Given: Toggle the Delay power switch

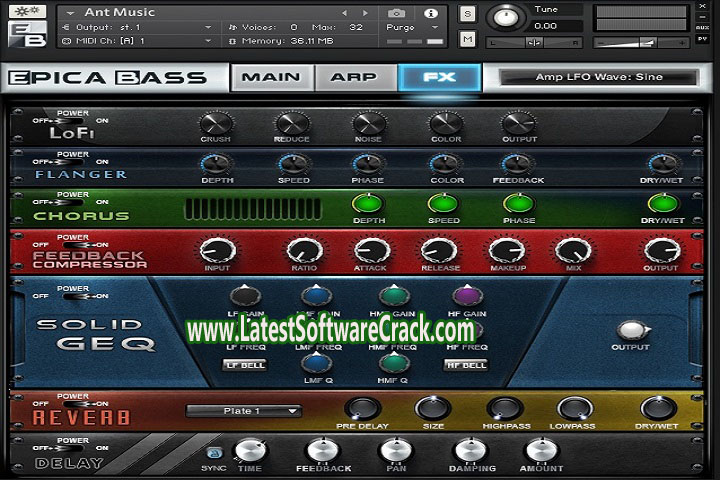Looking at the screenshot, I should [x=70, y=448].
